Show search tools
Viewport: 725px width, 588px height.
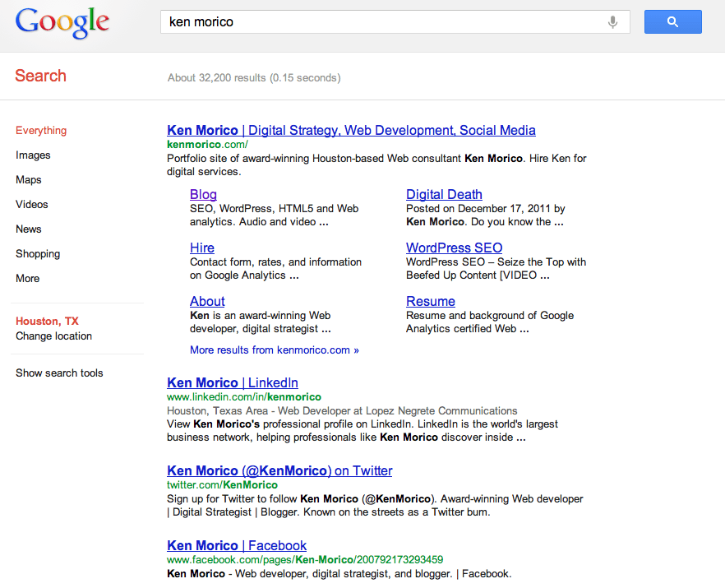point(59,373)
